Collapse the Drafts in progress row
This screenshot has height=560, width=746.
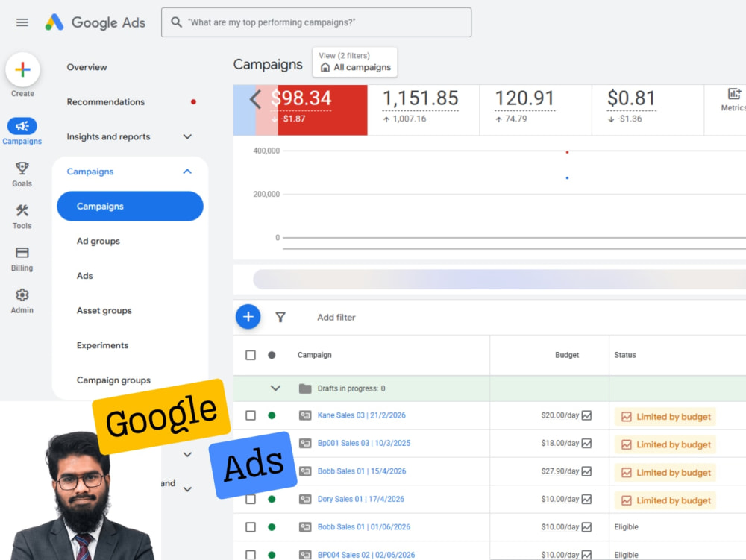pos(275,388)
